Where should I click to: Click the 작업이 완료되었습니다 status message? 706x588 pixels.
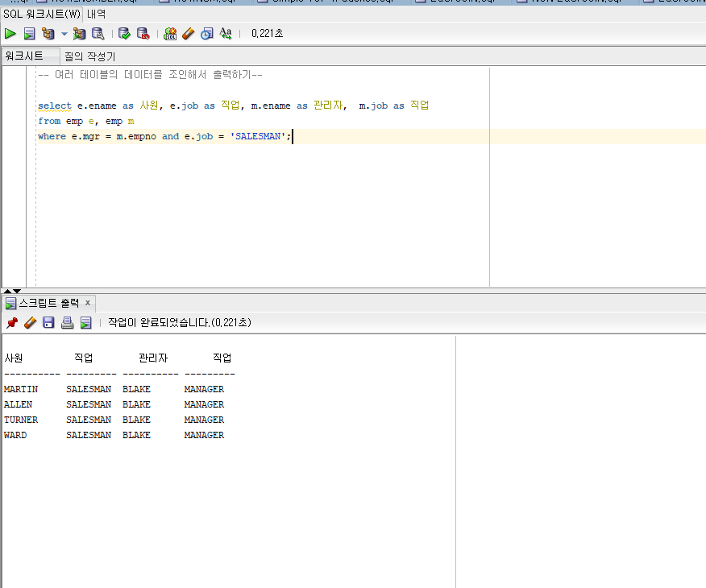pyautogui.click(x=180, y=322)
